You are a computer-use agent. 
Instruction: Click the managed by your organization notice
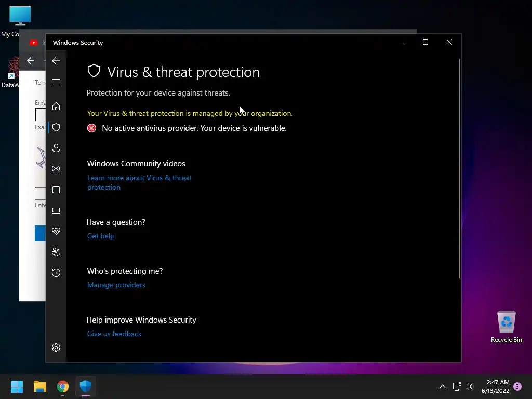pyautogui.click(x=190, y=113)
